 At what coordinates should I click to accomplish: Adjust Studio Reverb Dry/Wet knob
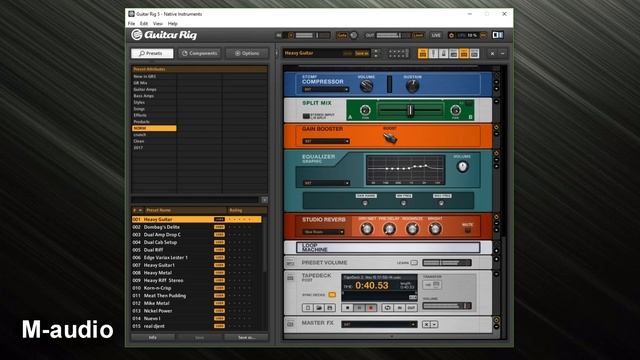tap(367, 229)
